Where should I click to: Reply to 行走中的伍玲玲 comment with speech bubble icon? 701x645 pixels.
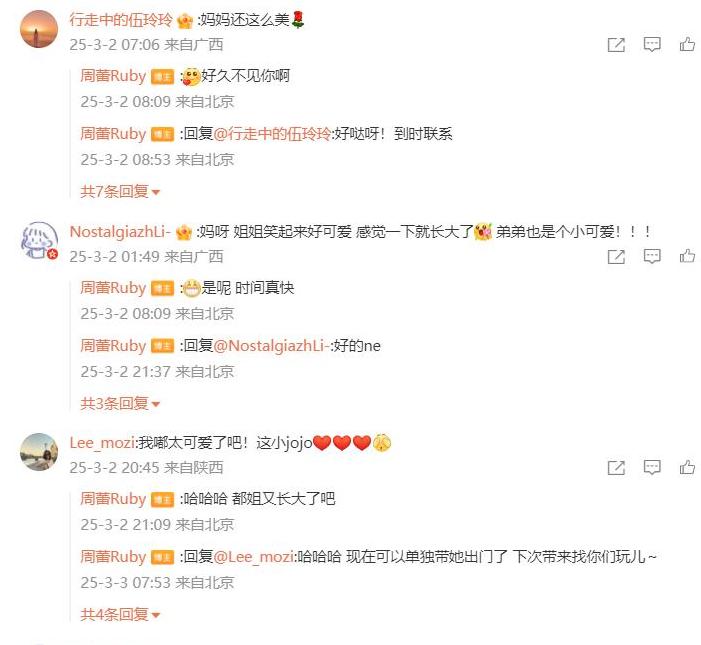click(652, 45)
